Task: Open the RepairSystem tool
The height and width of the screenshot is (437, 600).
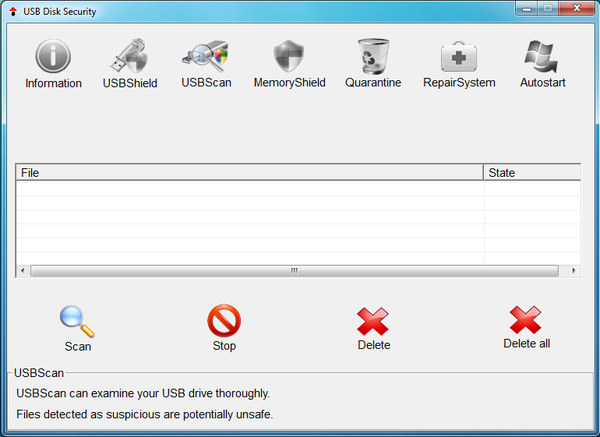Action: click(459, 64)
